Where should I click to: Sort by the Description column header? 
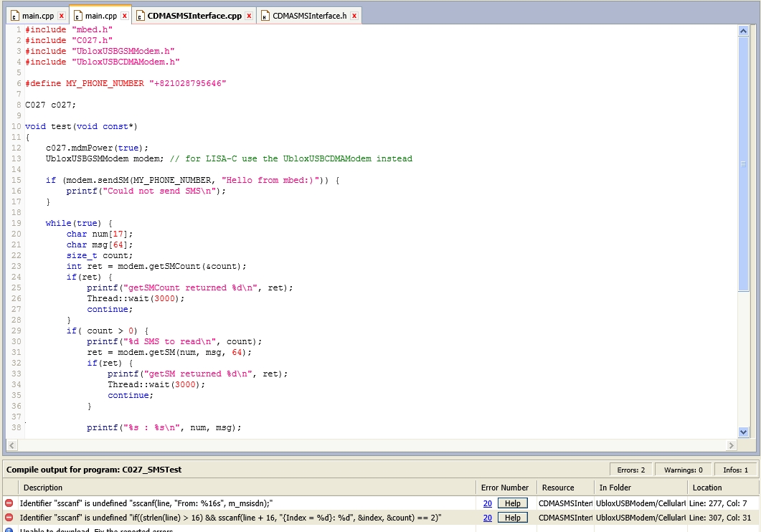(43, 488)
